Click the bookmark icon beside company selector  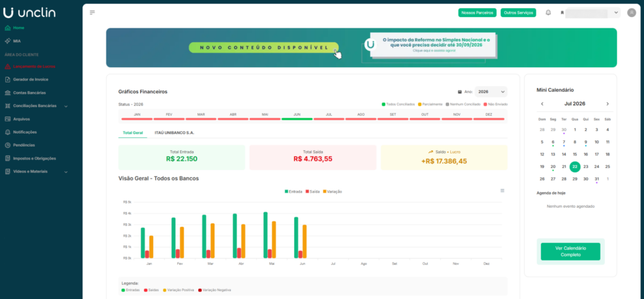pyautogui.click(x=562, y=13)
